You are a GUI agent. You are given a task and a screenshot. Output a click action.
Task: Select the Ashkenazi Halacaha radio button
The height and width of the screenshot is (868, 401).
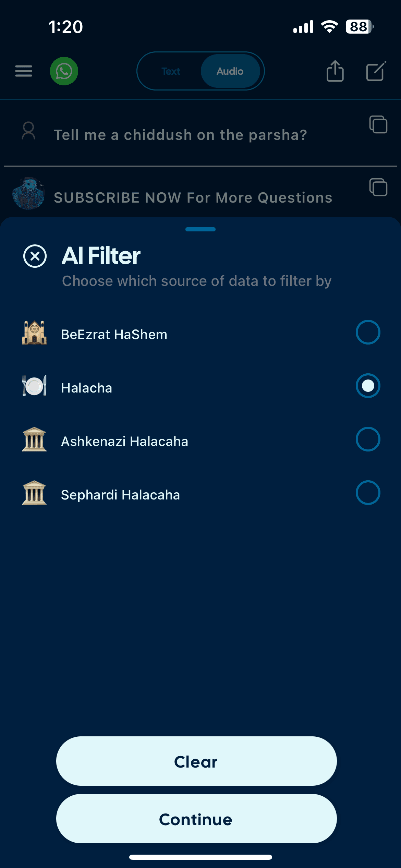tap(368, 439)
